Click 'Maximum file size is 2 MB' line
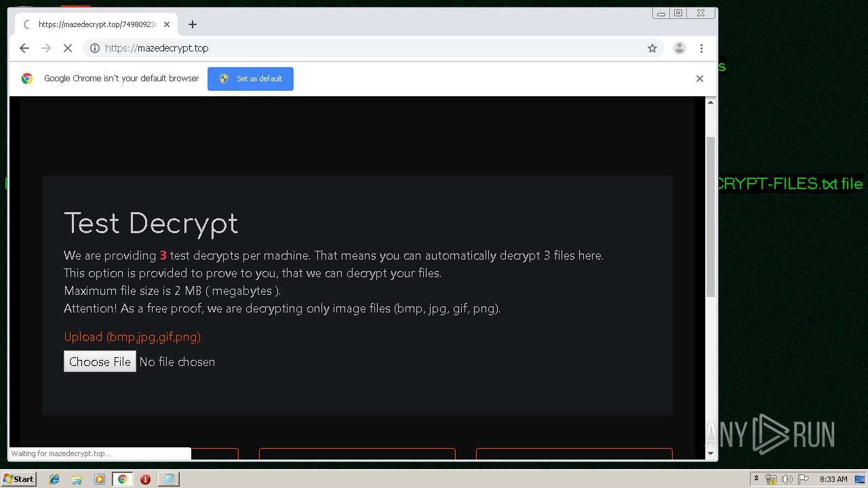This screenshot has width=868, height=488. coord(172,291)
